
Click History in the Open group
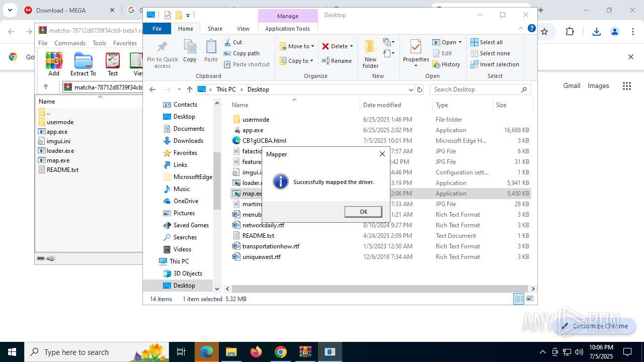point(446,64)
